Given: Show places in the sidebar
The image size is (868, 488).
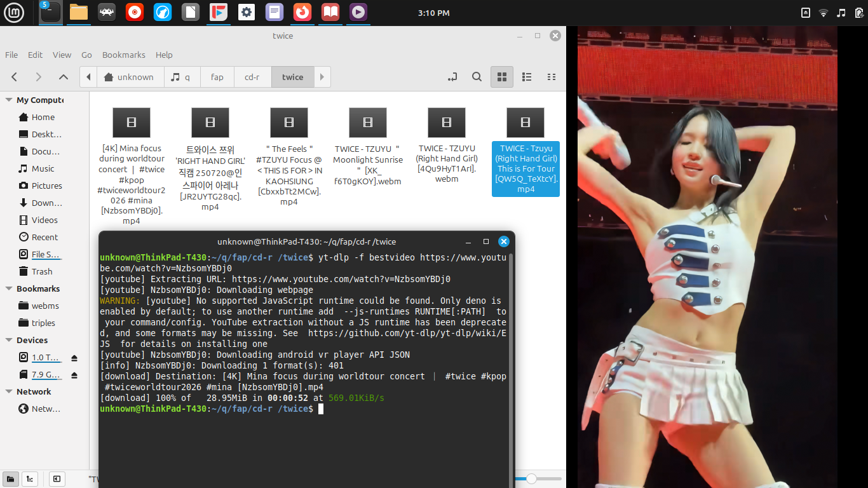Looking at the screenshot, I should (x=10, y=479).
